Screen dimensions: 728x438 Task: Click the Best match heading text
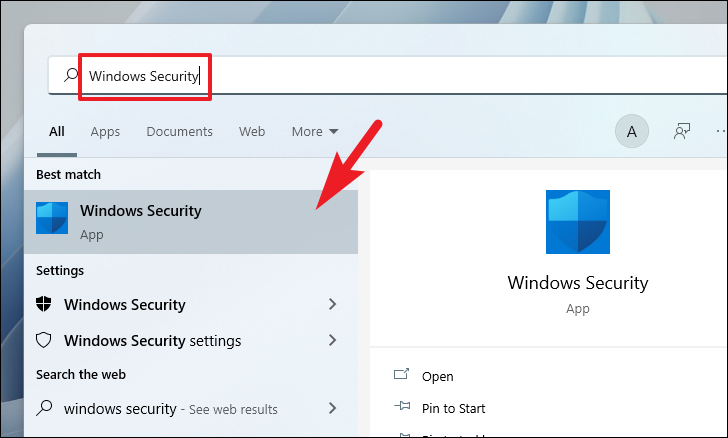point(68,175)
